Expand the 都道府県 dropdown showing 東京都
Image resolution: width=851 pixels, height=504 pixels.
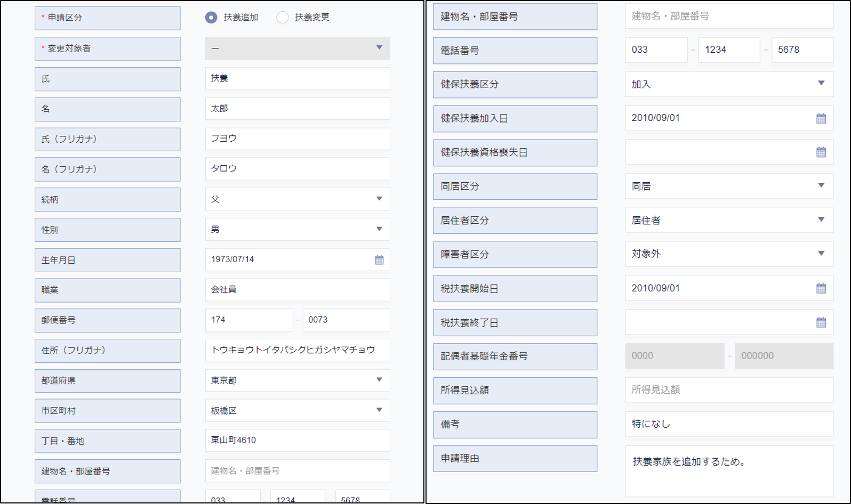click(x=297, y=380)
